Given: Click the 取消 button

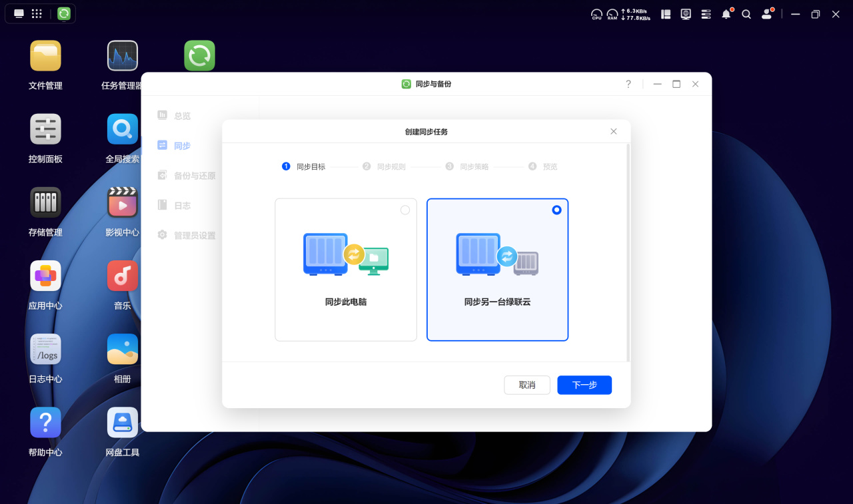Looking at the screenshot, I should 527,385.
